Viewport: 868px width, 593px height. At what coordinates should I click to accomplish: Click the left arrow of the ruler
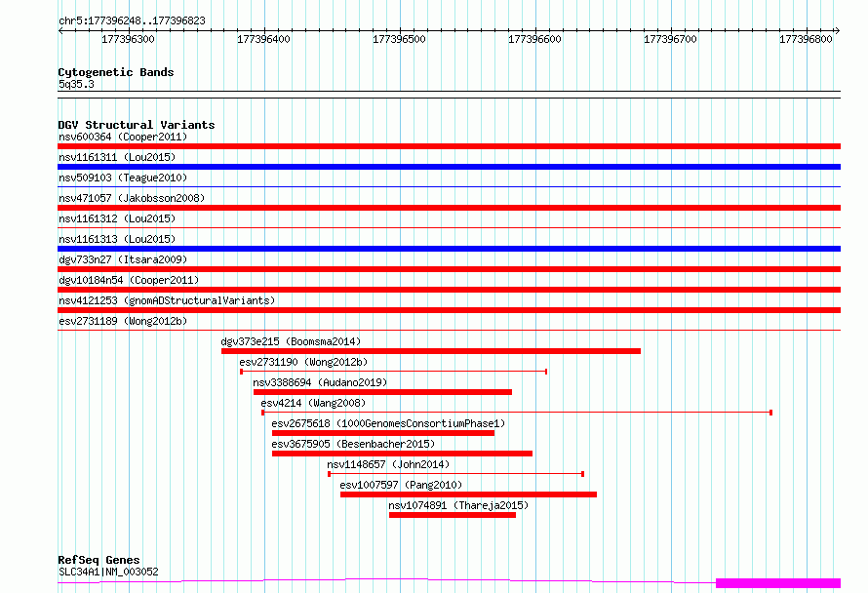point(60,31)
